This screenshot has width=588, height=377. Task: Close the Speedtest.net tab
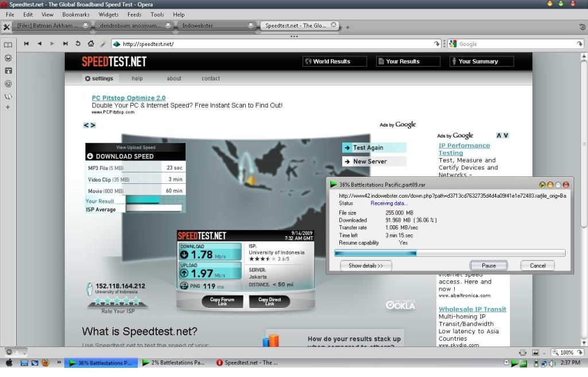pos(334,25)
